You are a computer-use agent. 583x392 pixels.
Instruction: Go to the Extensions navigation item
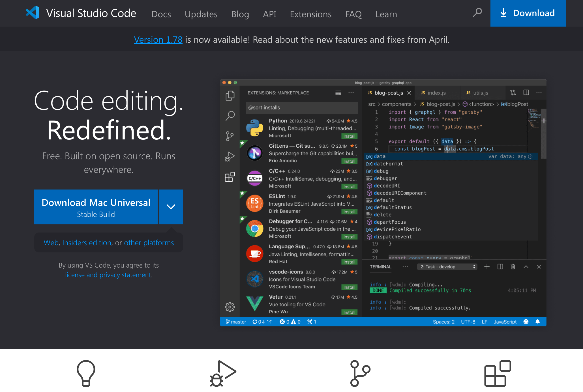[x=311, y=14]
